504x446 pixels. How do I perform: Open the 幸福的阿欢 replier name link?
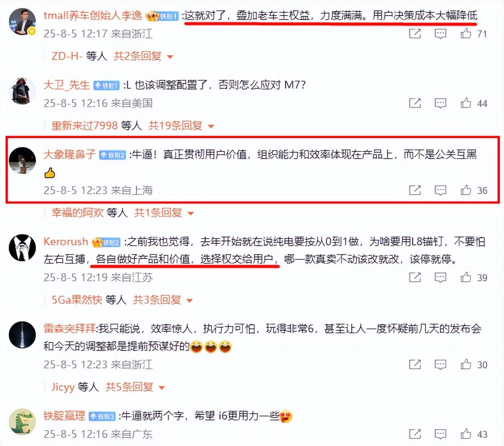click(77, 213)
